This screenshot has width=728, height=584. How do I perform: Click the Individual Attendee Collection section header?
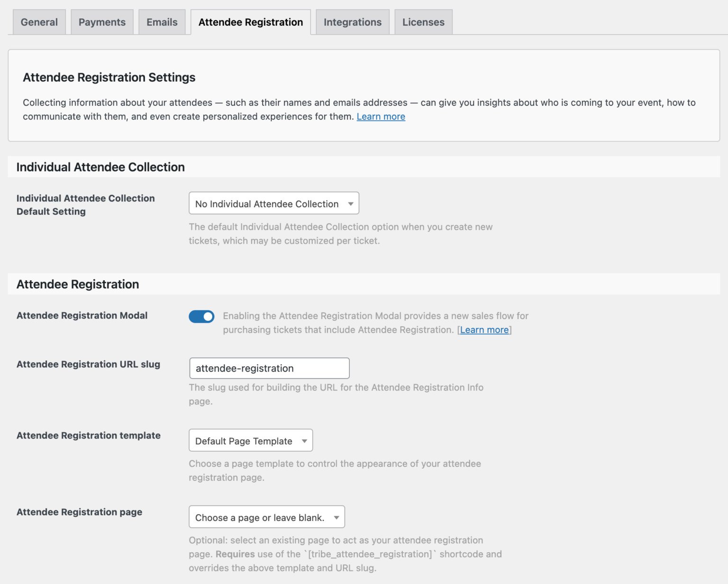tap(100, 167)
